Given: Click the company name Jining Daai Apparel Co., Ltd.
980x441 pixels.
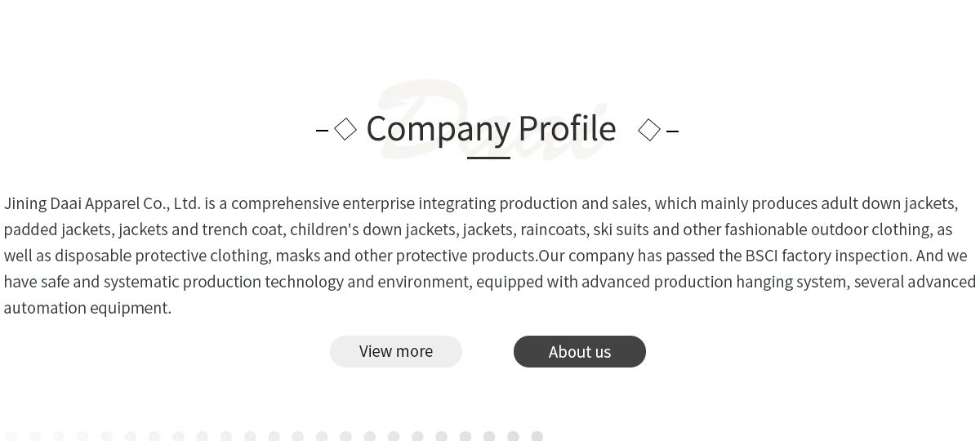Looking at the screenshot, I should 102,203.
